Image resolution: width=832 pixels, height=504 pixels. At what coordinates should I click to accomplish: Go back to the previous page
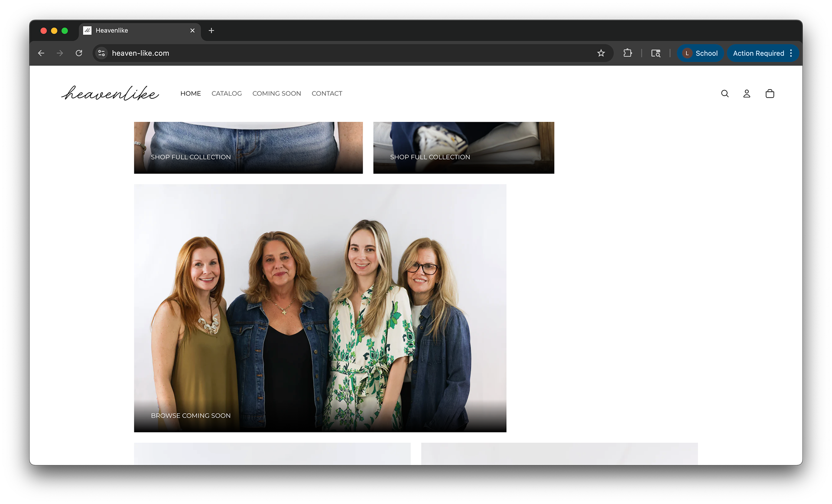click(x=41, y=53)
